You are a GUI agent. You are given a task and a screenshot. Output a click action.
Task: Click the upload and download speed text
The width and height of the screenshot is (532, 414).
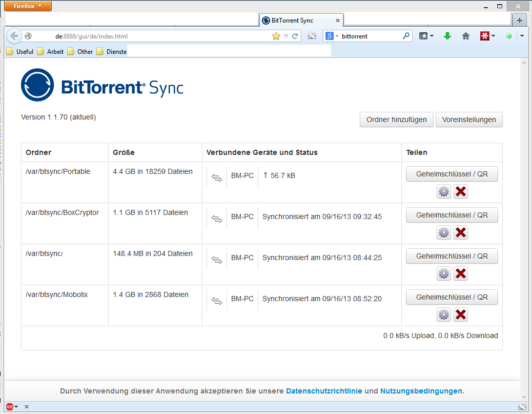point(440,336)
